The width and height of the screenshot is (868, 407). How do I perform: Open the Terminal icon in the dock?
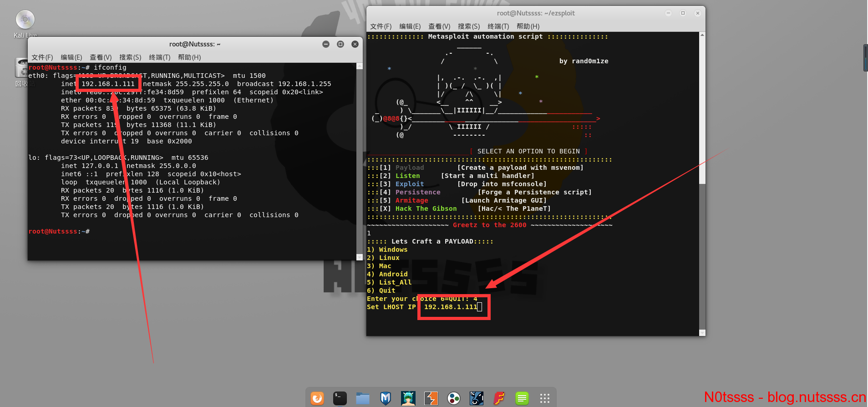coord(340,398)
